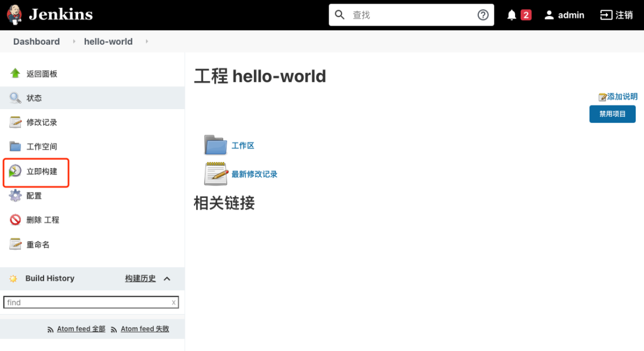Image resolution: width=644 pixels, height=351 pixels.
Task: Click the 禁用项目 button
Action: [612, 114]
